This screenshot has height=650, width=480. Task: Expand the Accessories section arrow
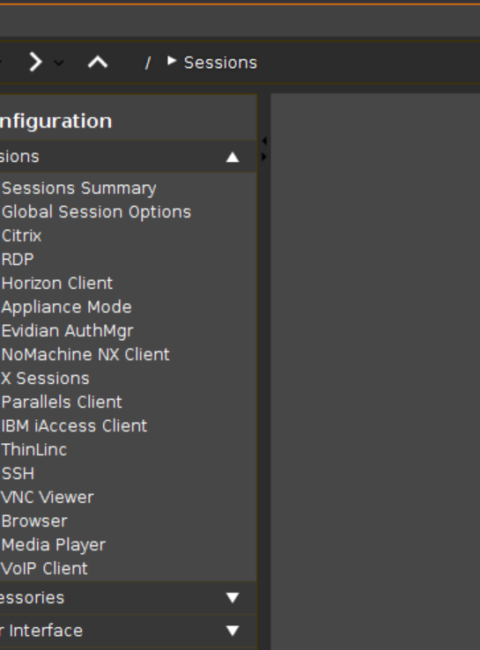click(x=233, y=597)
